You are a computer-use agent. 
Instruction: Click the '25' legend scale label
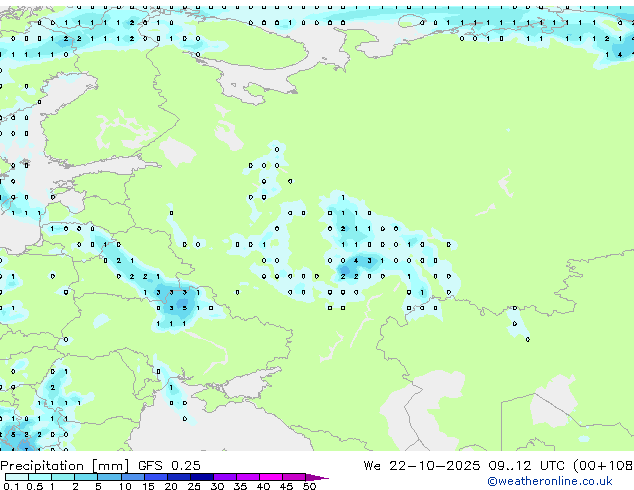click(194, 486)
